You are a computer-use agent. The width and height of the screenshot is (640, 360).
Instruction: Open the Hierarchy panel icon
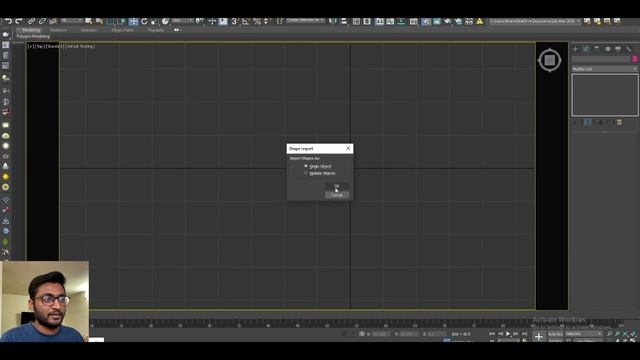click(597, 49)
